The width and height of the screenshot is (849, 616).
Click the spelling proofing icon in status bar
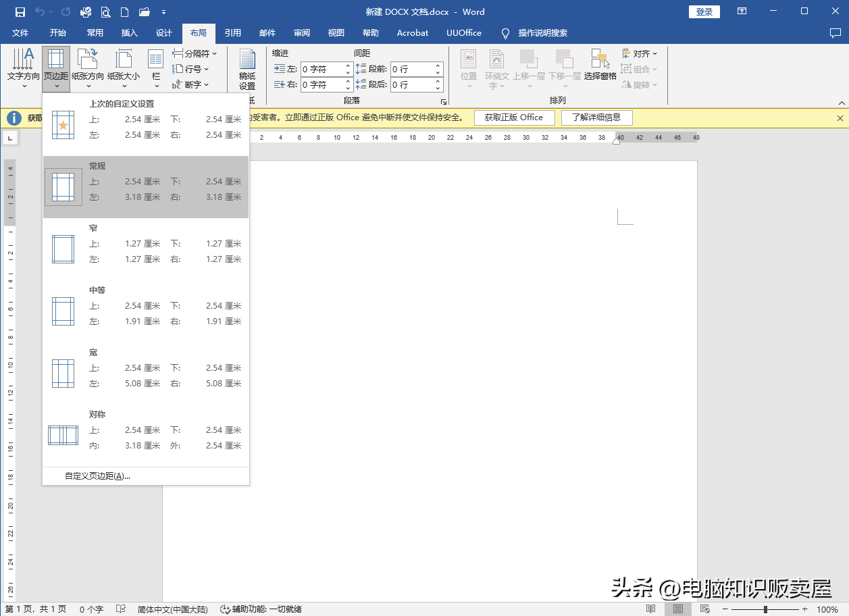[x=121, y=609]
